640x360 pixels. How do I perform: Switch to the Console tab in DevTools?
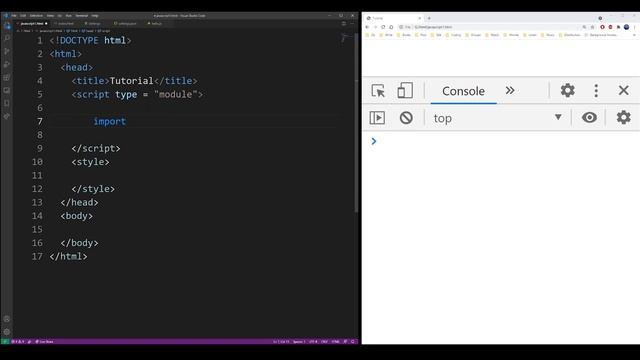pyautogui.click(x=463, y=91)
